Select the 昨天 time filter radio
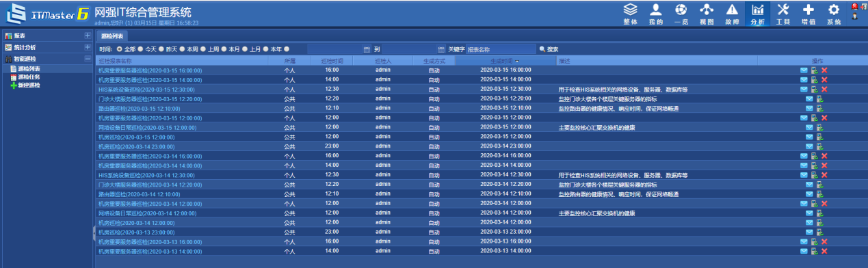868x268 pixels. 162,49
